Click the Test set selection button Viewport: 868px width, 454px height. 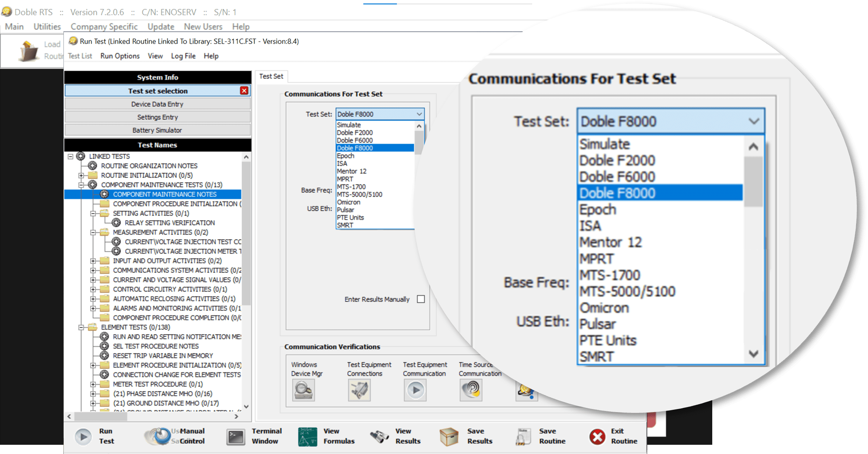[158, 91]
